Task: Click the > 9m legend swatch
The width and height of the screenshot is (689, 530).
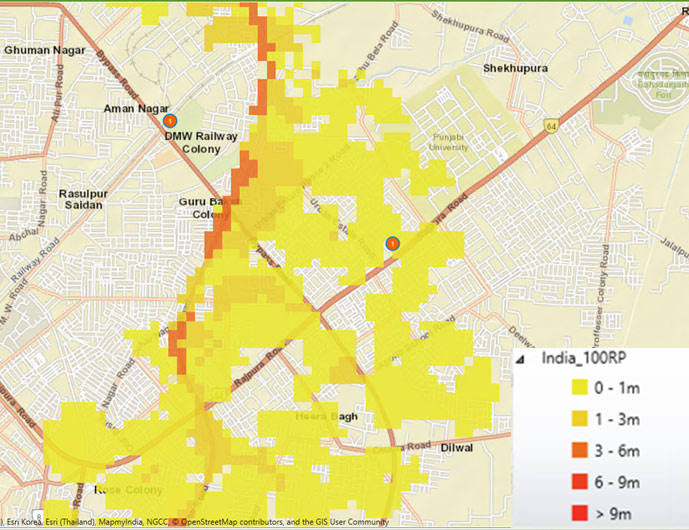Action: click(x=579, y=513)
